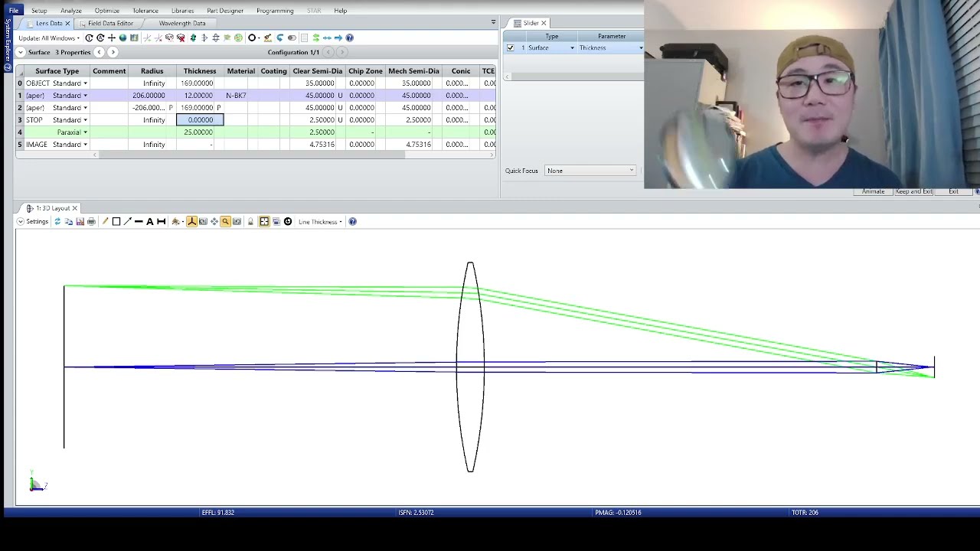The height and width of the screenshot is (551, 980).
Task: Click the plus-cross icon in Lens Data toolbar
Action: 112,37
